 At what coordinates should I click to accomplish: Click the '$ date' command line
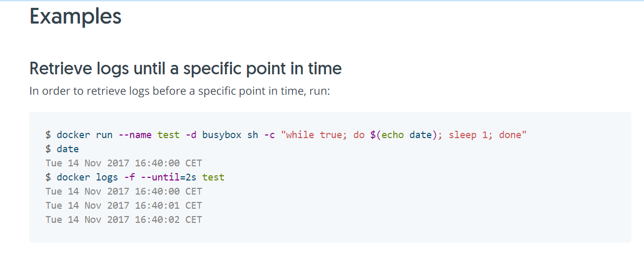pyautogui.click(x=63, y=149)
